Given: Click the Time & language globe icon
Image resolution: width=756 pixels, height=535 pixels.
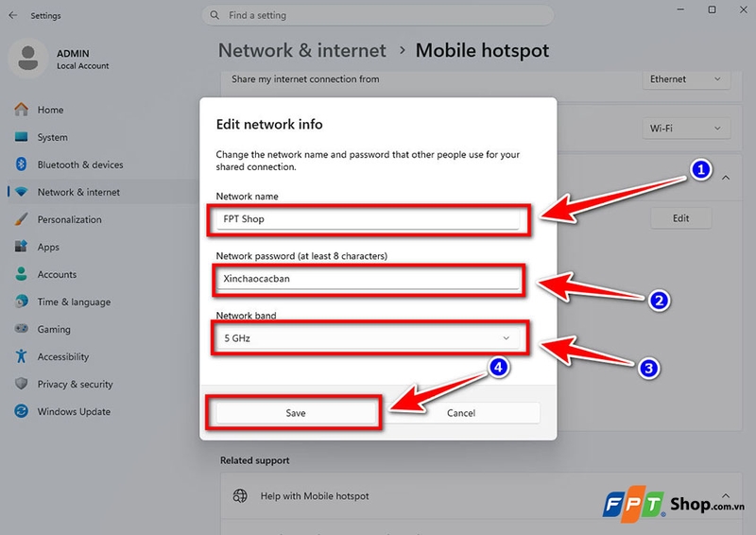Looking at the screenshot, I should [21, 302].
